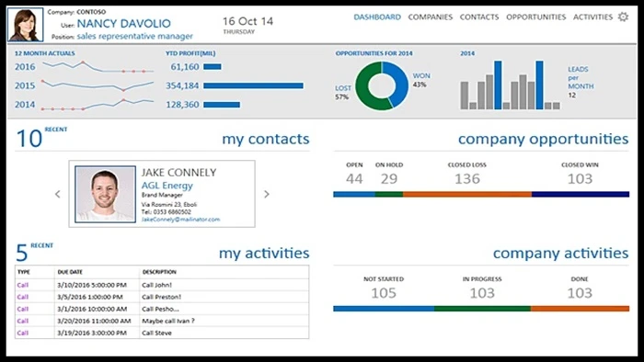Open the Companies tab
Viewport: 644px width, 362px height.
(430, 17)
